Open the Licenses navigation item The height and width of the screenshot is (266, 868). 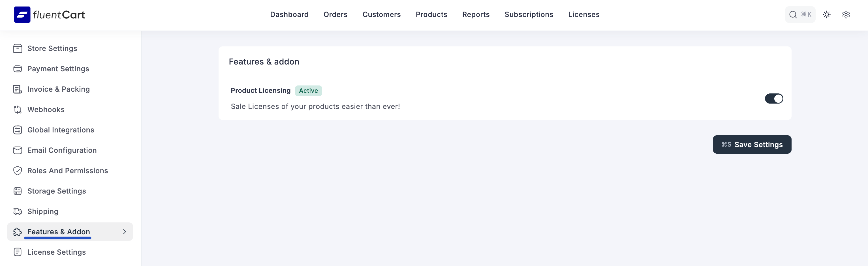pyautogui.click(x=583, y=14)
